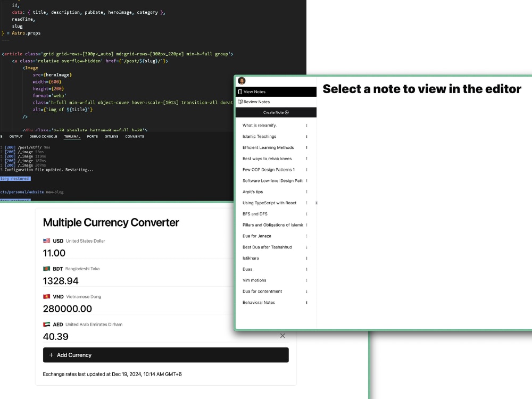Select Review Notes in sidebar
Image resolution: width=532 pixels, height=399 pixels.
click(276, 102)
